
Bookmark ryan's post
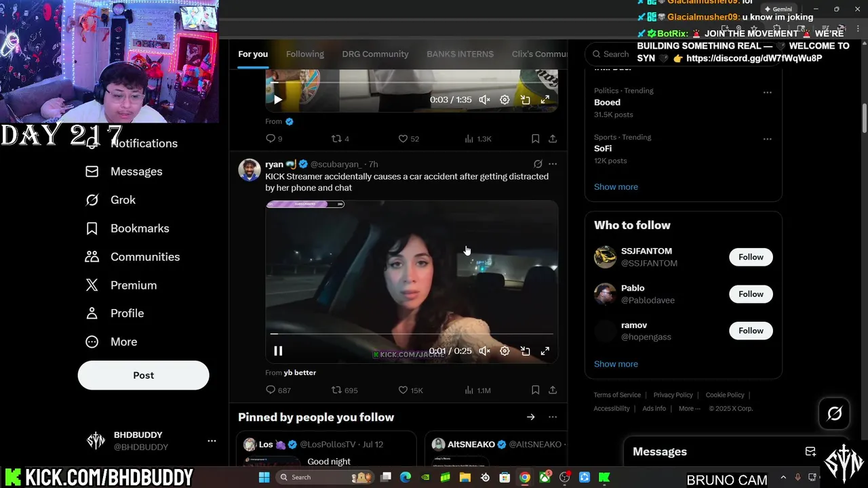(x=535, y=390)
